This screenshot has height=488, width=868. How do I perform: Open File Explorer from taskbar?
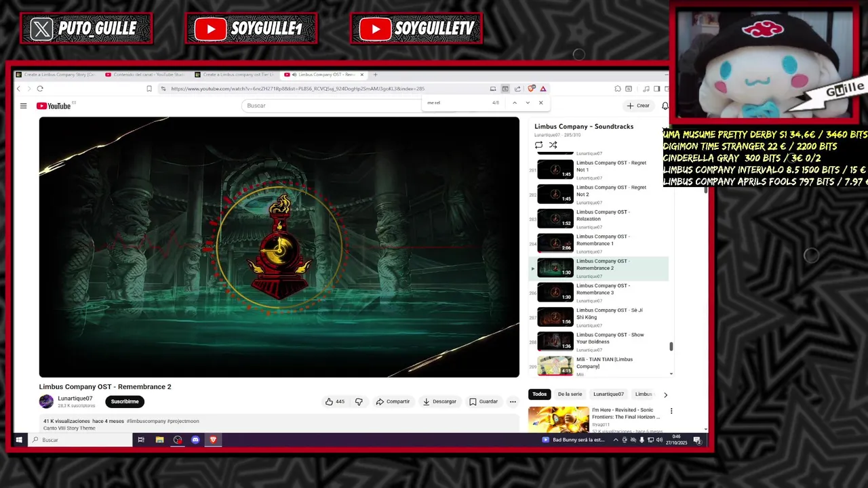pyautogui.click(x=159, y=440)
